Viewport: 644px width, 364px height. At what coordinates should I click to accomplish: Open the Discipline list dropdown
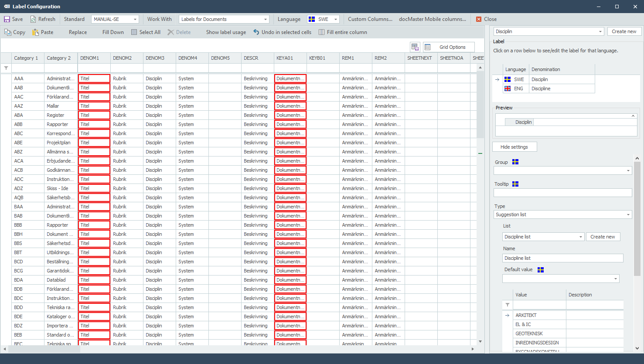tap(581, 237)
